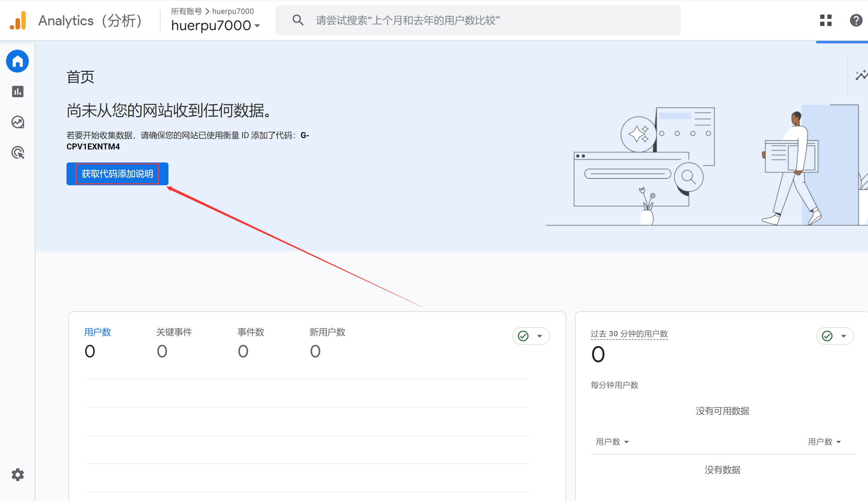Expand the huerpu7000 account selector

(x=215, y=25)
